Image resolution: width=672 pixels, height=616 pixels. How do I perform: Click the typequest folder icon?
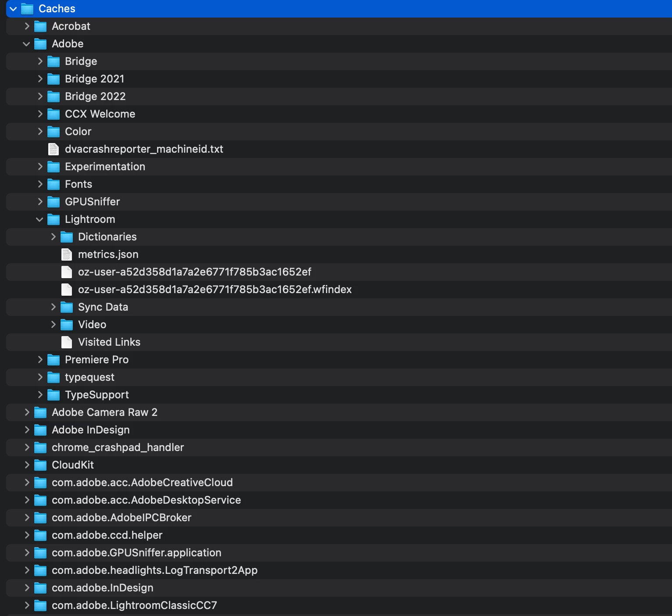[54, 377]
